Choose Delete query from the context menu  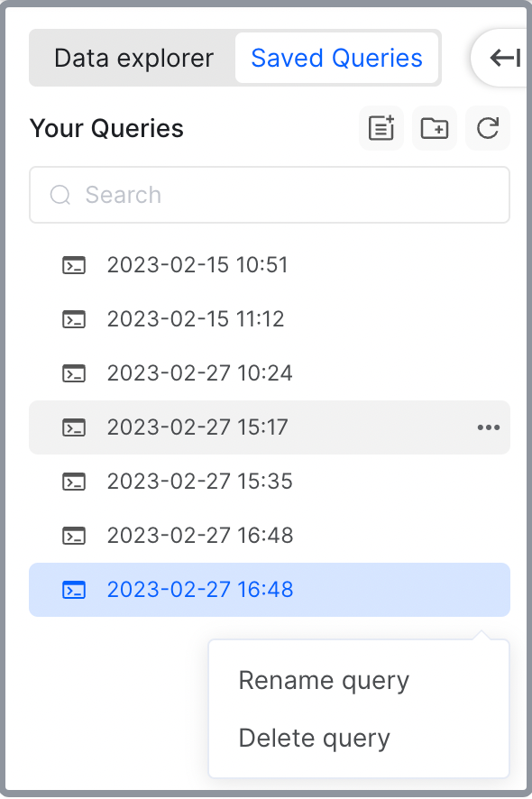click(x=314, y=738)
